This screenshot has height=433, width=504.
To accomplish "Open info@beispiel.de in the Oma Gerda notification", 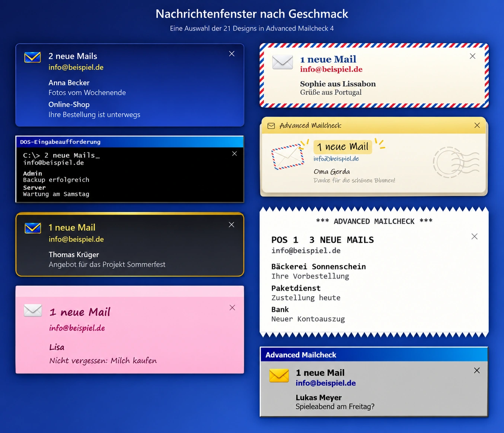I will [x=336, y=159].
